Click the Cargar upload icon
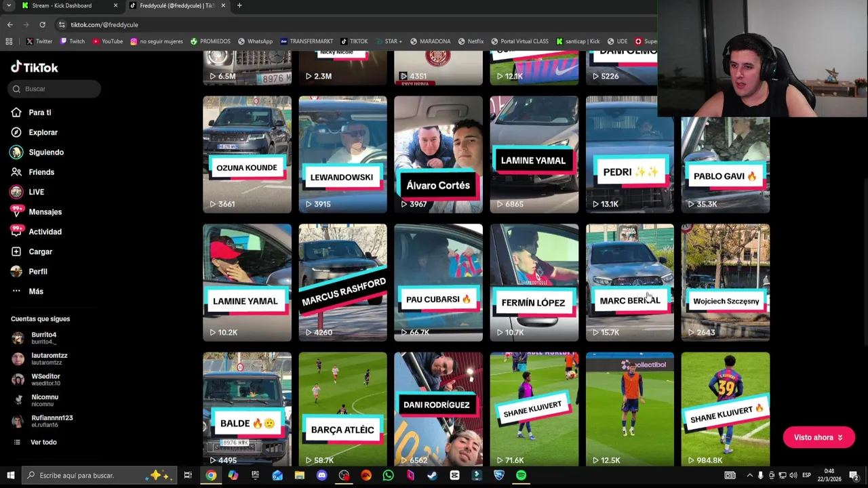This screenshot has width=868, height=488. click(x=16, y=251)
